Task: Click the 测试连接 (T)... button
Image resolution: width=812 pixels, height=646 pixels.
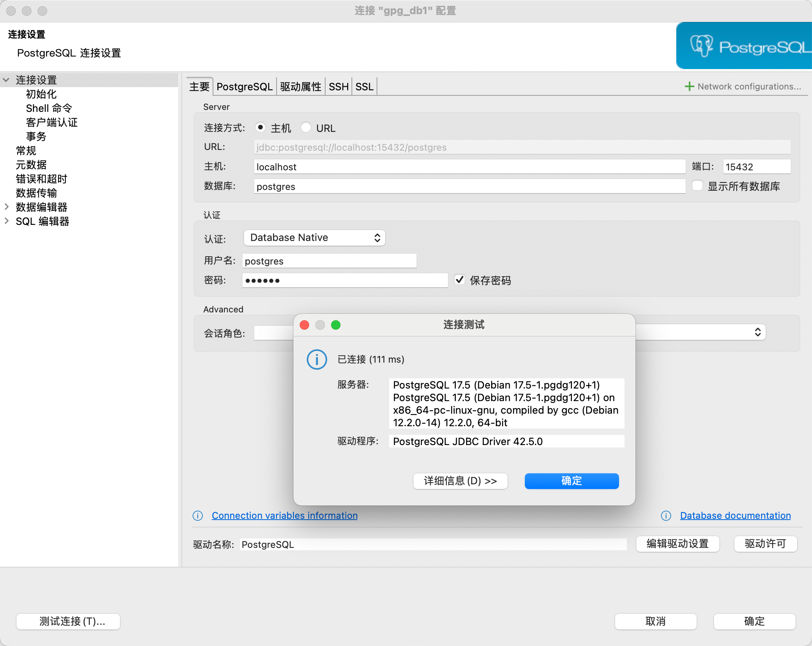Action: tap(68, 622)
